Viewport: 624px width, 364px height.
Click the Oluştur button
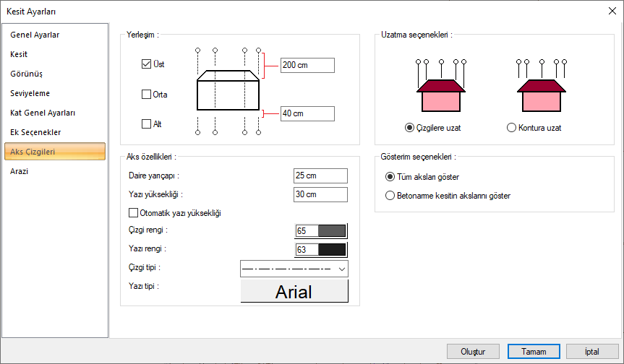point(474,351)
